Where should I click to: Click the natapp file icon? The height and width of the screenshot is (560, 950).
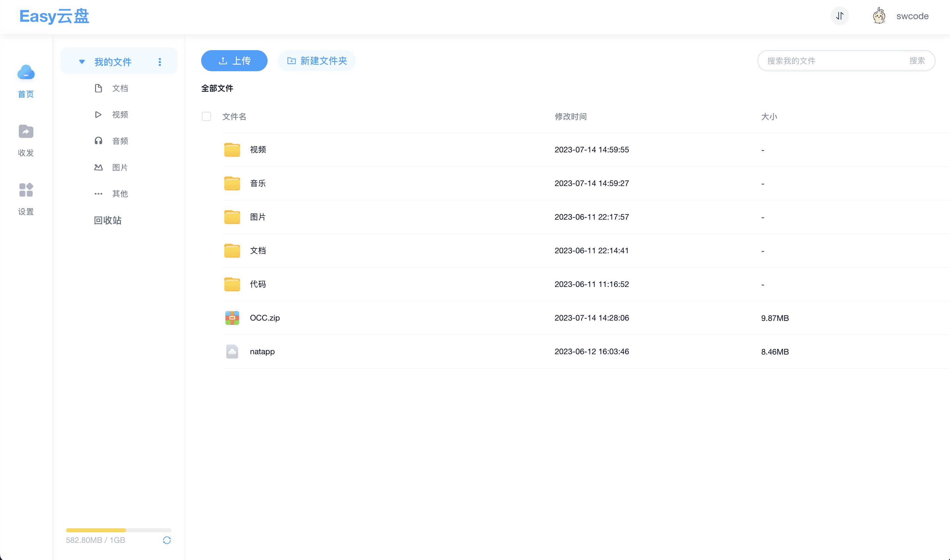[232, 351]
